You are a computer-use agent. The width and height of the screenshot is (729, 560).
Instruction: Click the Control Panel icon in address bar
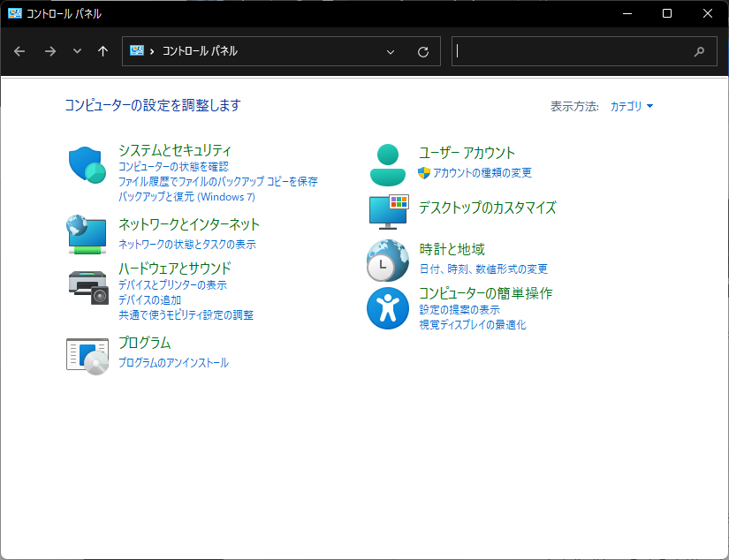point(137,50)
